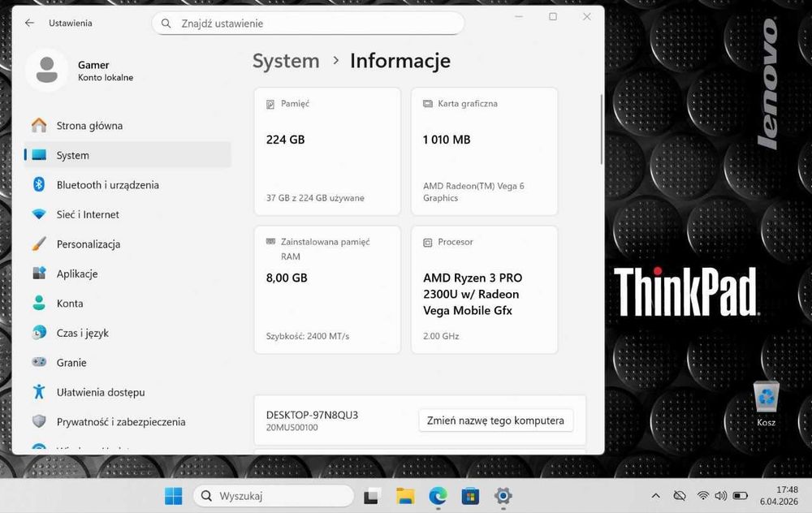Click the gamepad icon beside Granie
Screen dimensions: 812x513
tap(39, 362)
